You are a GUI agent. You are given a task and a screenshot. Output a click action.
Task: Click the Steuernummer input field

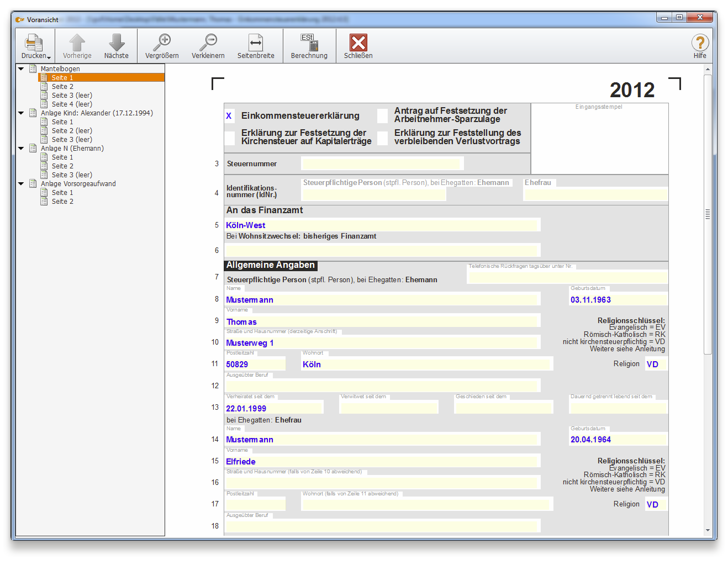[382, 164]
